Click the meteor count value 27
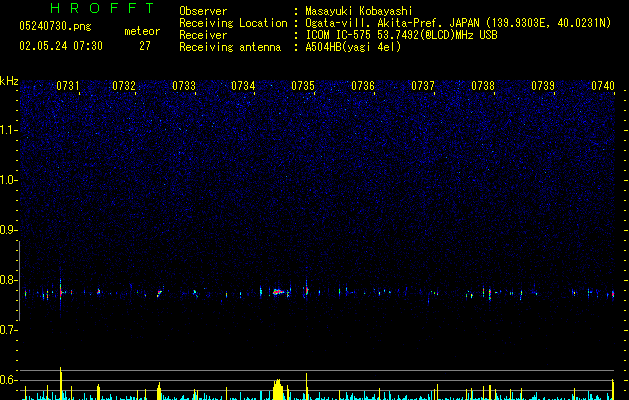The image size is (629, 400). pyautogui.click(x=145, y=46)
